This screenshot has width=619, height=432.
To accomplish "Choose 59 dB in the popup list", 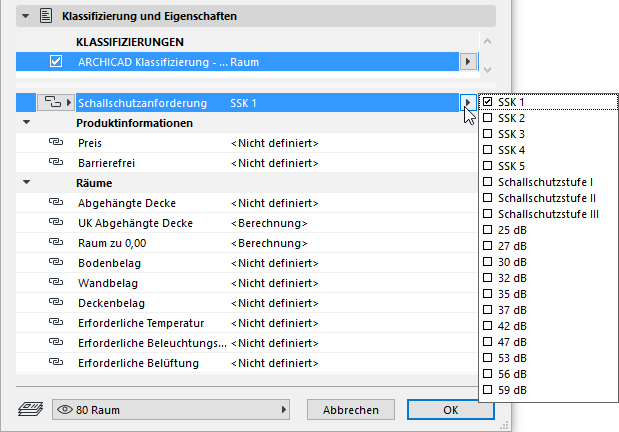I will click(487, 390).
